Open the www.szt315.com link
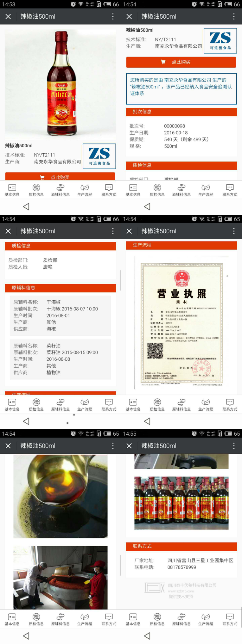Screen dimensions: 242x644 pyautogui.click(x=181, y=591)
